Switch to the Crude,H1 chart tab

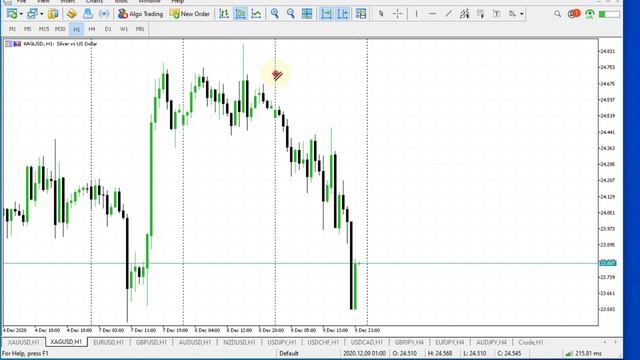531,342
